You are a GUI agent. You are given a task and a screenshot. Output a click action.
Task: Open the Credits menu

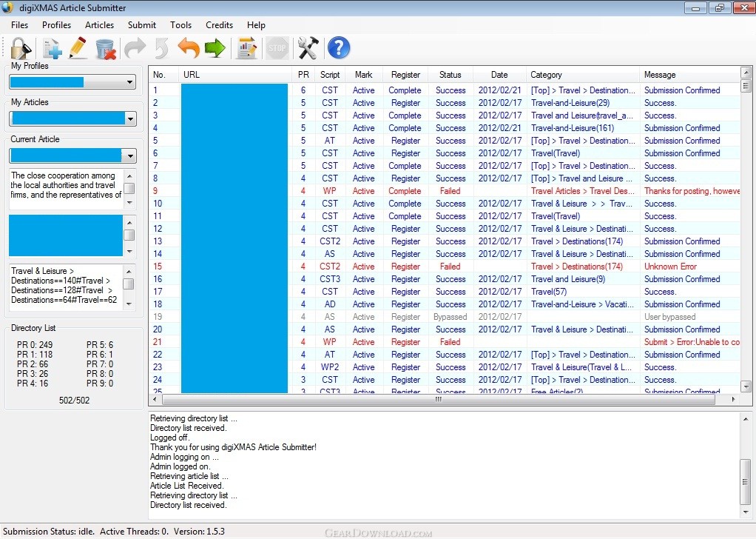[x=220, y=25]
